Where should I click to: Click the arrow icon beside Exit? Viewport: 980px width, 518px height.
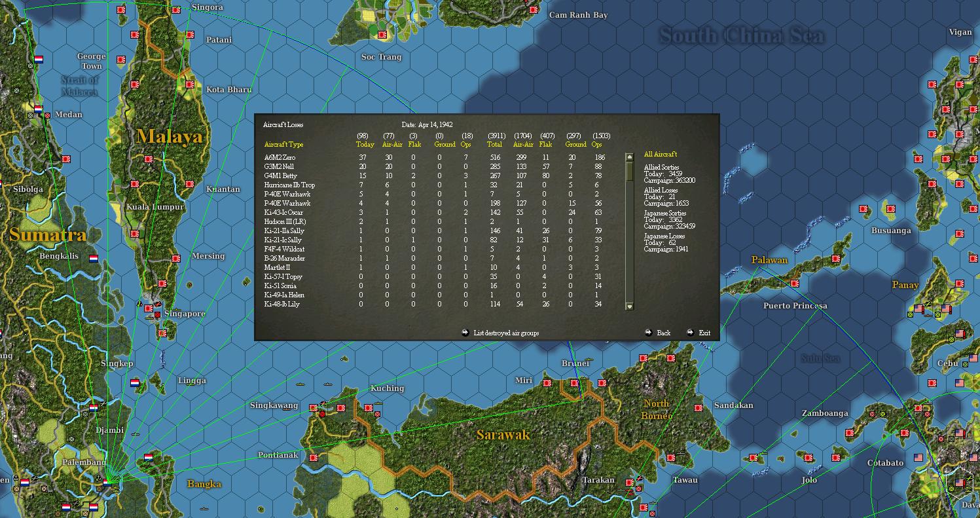pyautogui.click(x=690, y=333)
